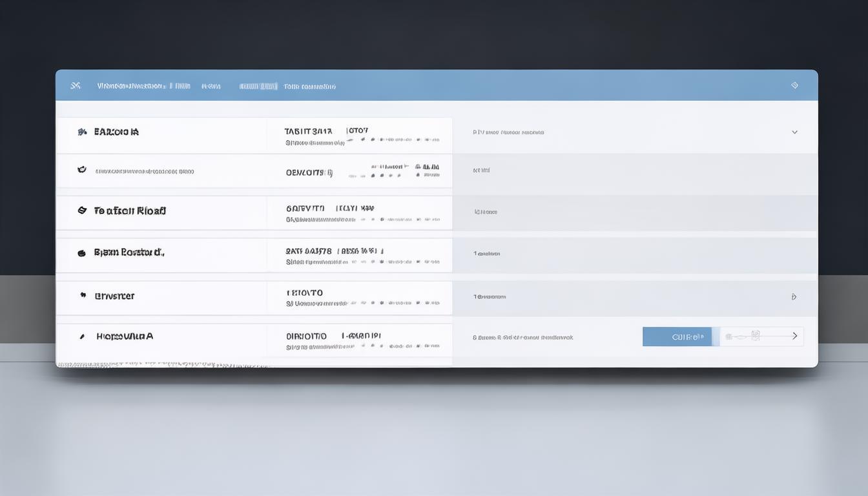Open the first text item in the header bar
This screenshot has height=496, width=868.
pos(131,86)
